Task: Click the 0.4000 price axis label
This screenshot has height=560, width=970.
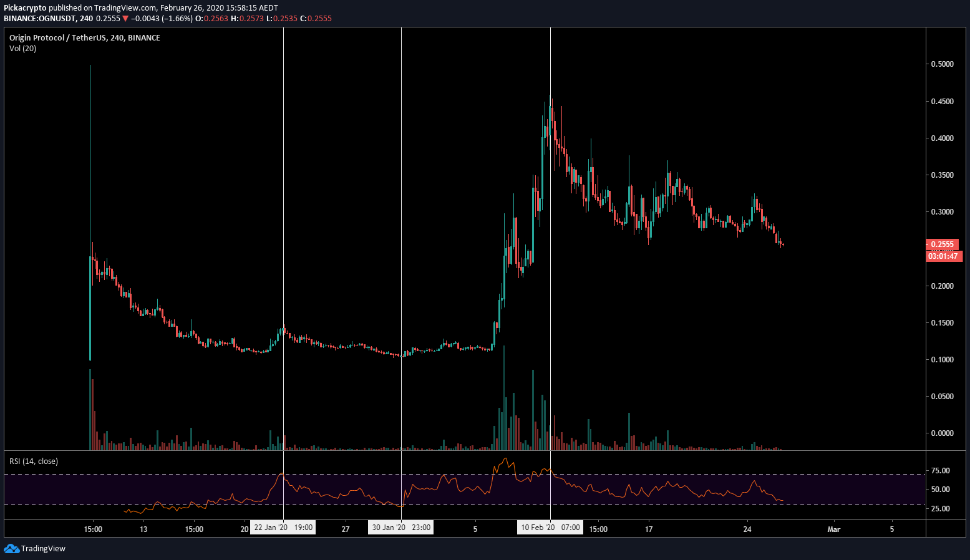Action: coord(942,138)
